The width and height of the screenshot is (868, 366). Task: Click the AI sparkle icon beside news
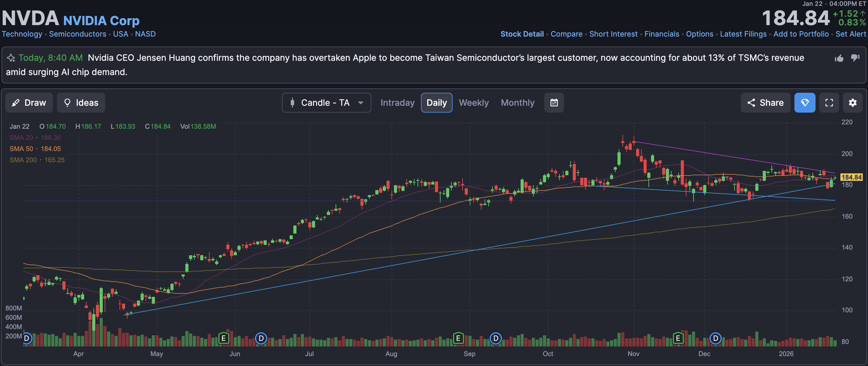click(x=11, y=58)
